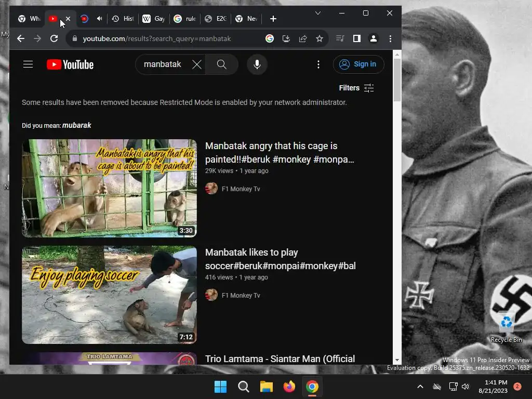This screenshot has height=399, width=532.
Task: Switch to E2C tab
Action: [216, 19]
